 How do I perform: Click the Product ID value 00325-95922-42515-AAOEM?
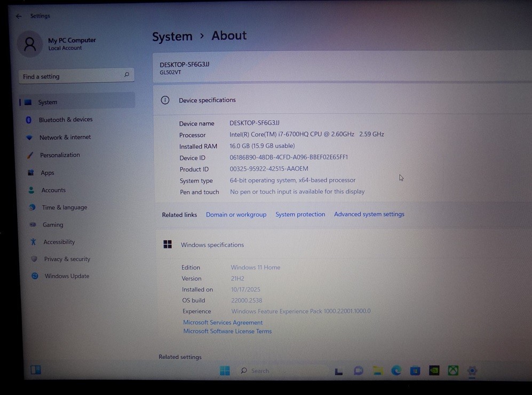coord(269,169)
